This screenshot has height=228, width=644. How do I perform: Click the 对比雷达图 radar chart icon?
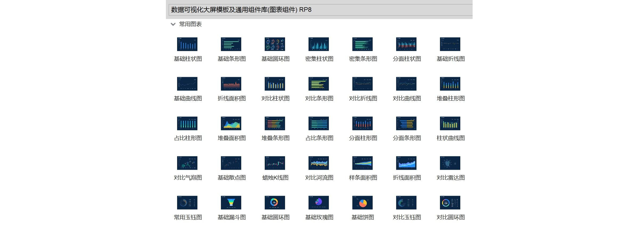[450, 163]
